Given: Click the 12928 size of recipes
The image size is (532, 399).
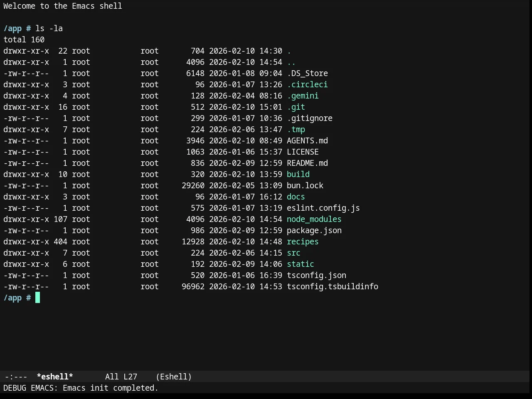Looking at the screenshot, I should [193, 242].
